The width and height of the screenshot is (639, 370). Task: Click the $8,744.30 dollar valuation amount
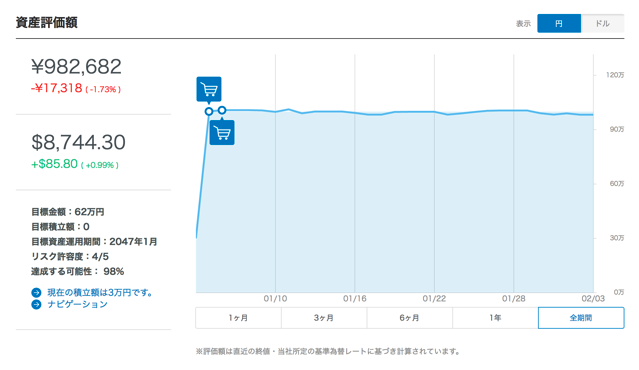point(78,142)
